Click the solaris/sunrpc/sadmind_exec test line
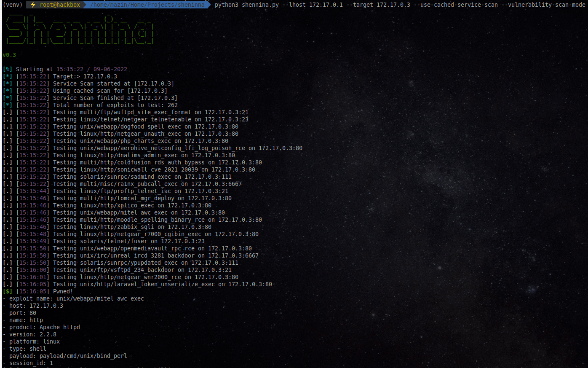The width and height of the screenshot is (588, 368). pos(117,177)
